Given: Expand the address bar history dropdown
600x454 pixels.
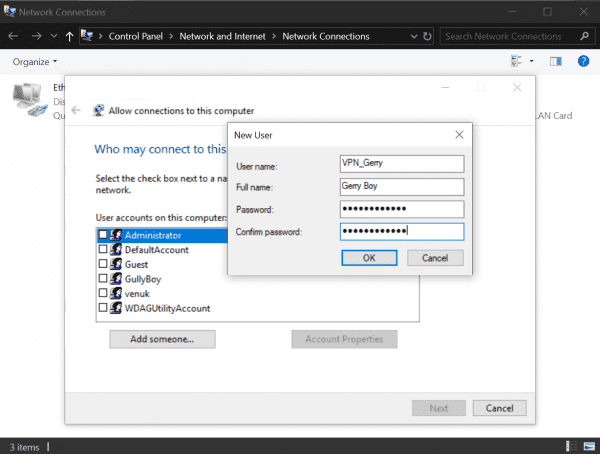Looking at the screenshot, I should click(414, 36).
